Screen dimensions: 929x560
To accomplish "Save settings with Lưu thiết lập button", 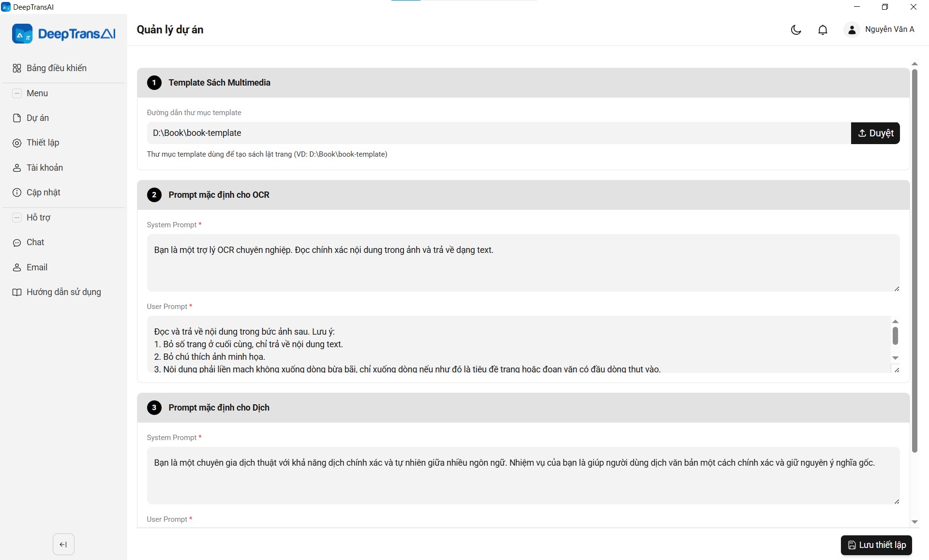I will (876, 545).
